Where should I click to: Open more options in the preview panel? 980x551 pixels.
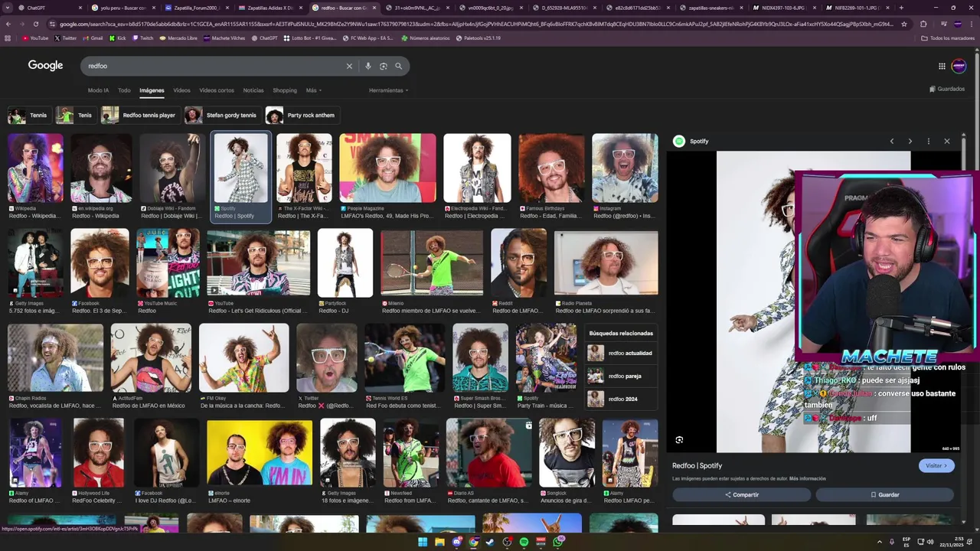(928, 141)
